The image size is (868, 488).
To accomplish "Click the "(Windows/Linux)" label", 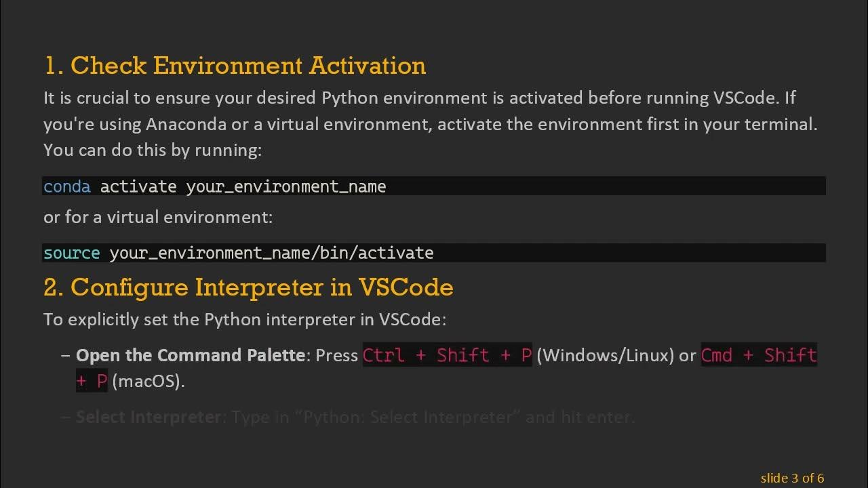I will point(605,355).
